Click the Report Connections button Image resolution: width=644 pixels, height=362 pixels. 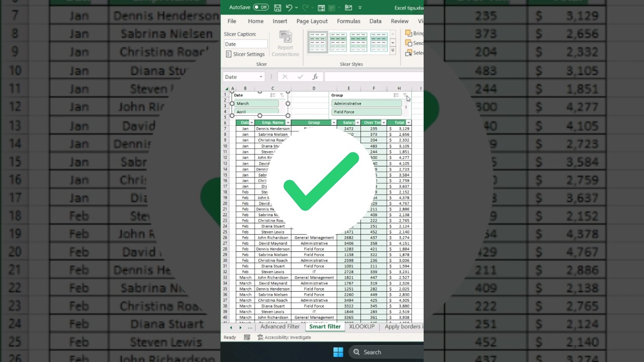point(285,44)
